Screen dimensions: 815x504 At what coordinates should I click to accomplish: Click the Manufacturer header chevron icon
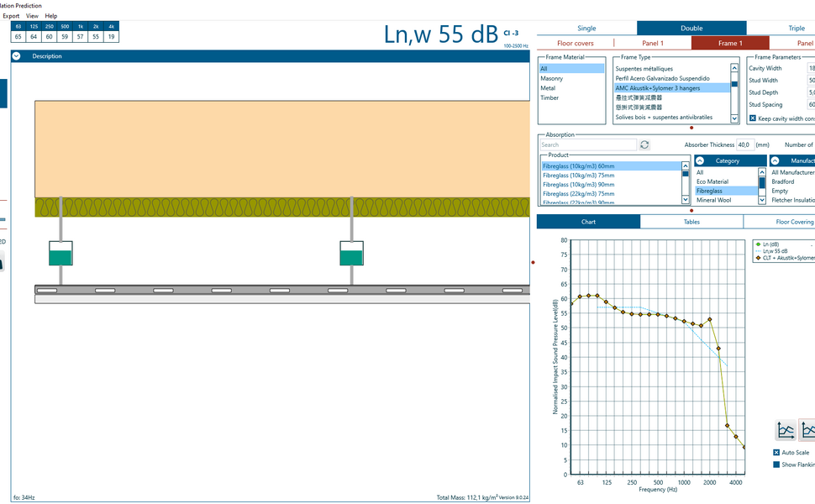pos(775,160)
